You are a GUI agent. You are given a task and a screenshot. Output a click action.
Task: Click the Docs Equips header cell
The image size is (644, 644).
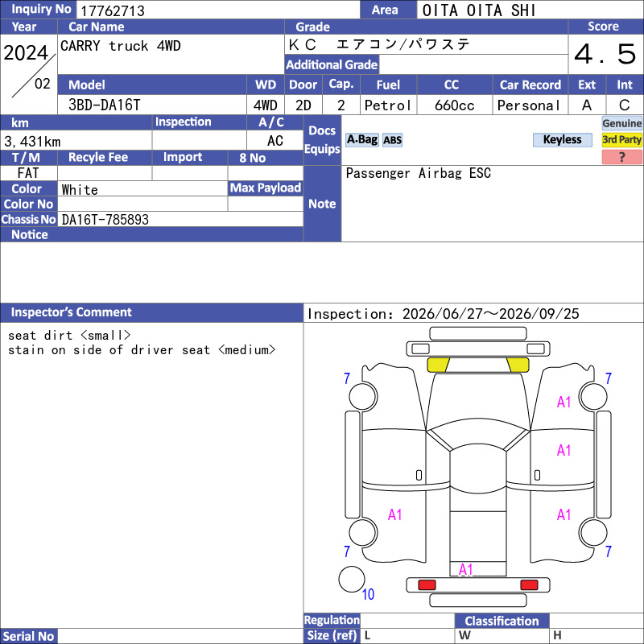pyautogui.click(x=323, y=139)
